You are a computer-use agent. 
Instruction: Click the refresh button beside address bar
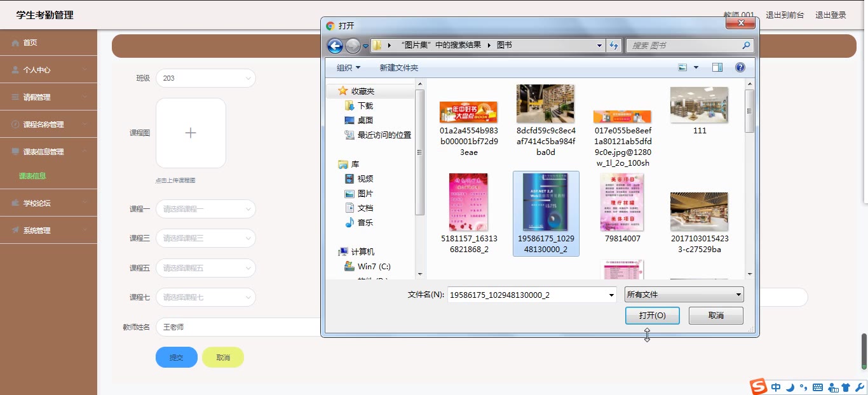click(613, 45)
